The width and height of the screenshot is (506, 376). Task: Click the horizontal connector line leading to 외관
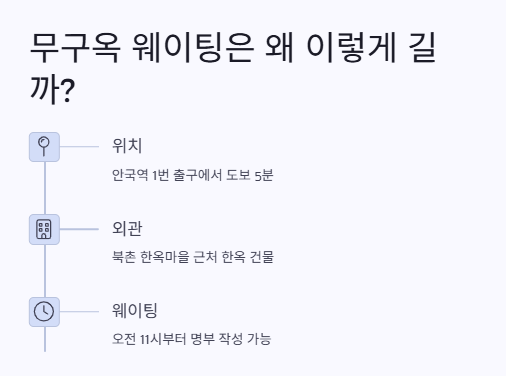[x=79, y=229]
